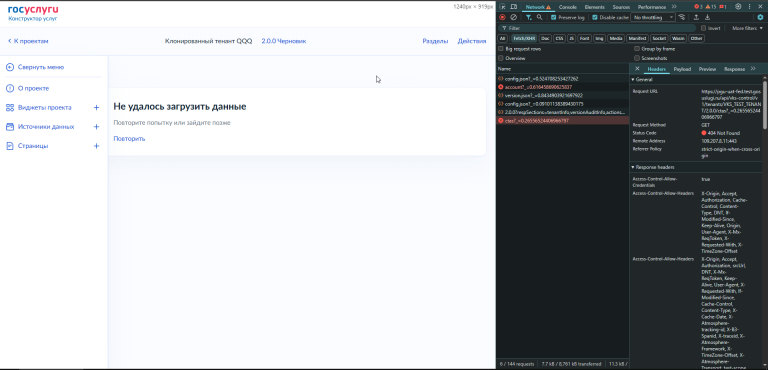
Task: Add a page with the plus icon
Action: [96, 146]
